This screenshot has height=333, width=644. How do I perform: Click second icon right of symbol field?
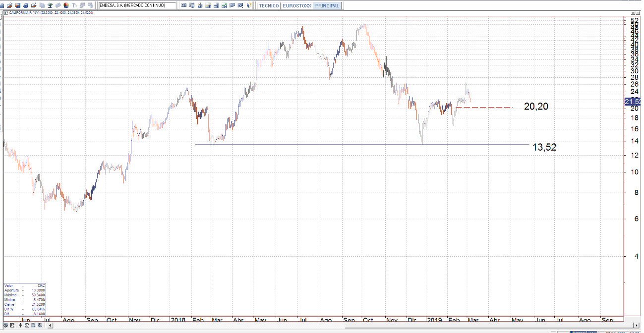(191, 5)
